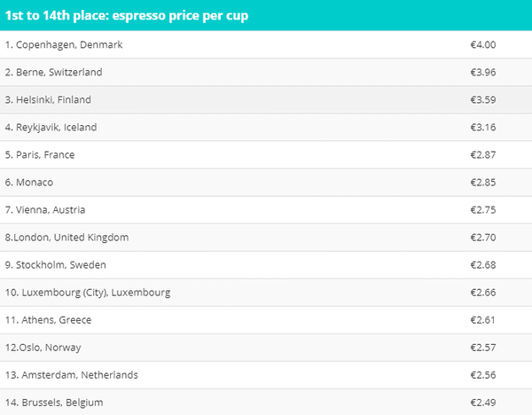Select Vienna, Austria row

266,209
